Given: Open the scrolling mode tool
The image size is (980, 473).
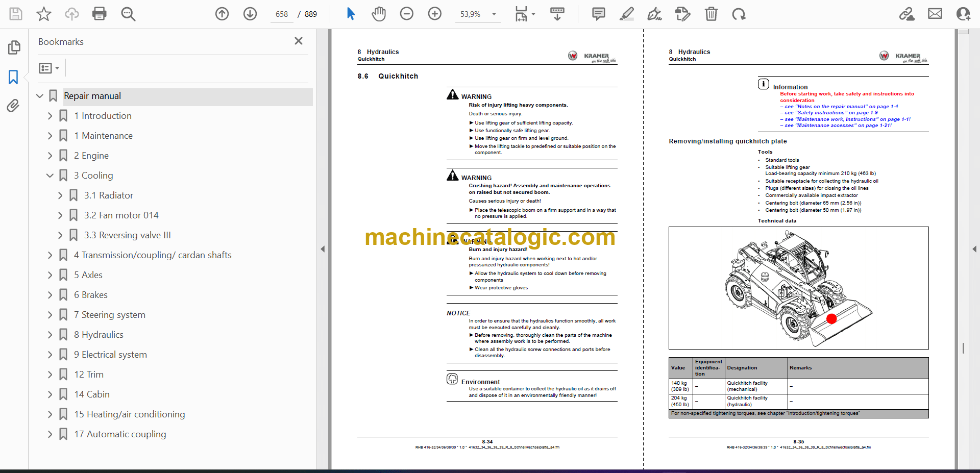Looking at the screenshot, I should point(557,14).
